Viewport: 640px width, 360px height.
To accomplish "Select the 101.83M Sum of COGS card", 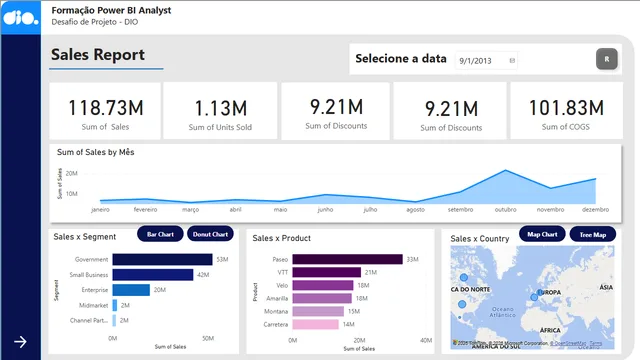I will click(x=566, y=111).
